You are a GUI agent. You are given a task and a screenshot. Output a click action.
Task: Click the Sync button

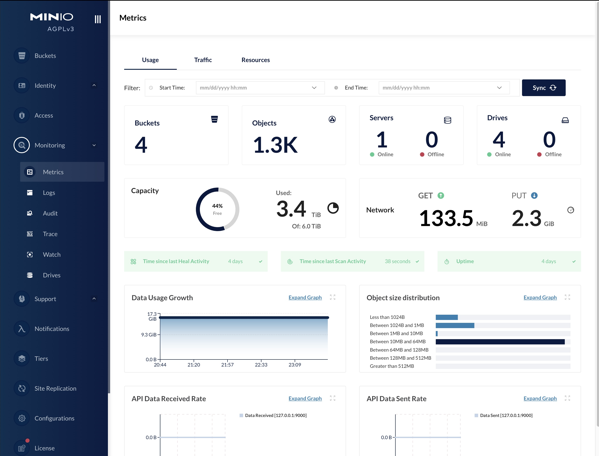[544, 88]
